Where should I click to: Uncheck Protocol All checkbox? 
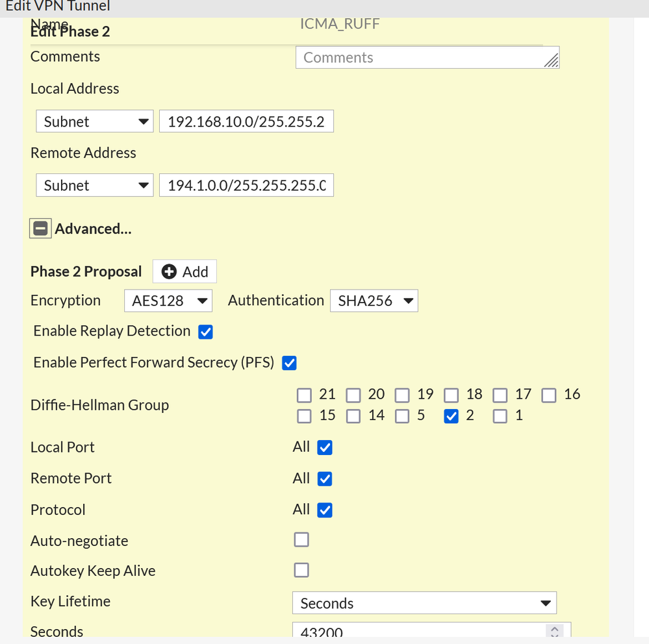pos(325,510)
